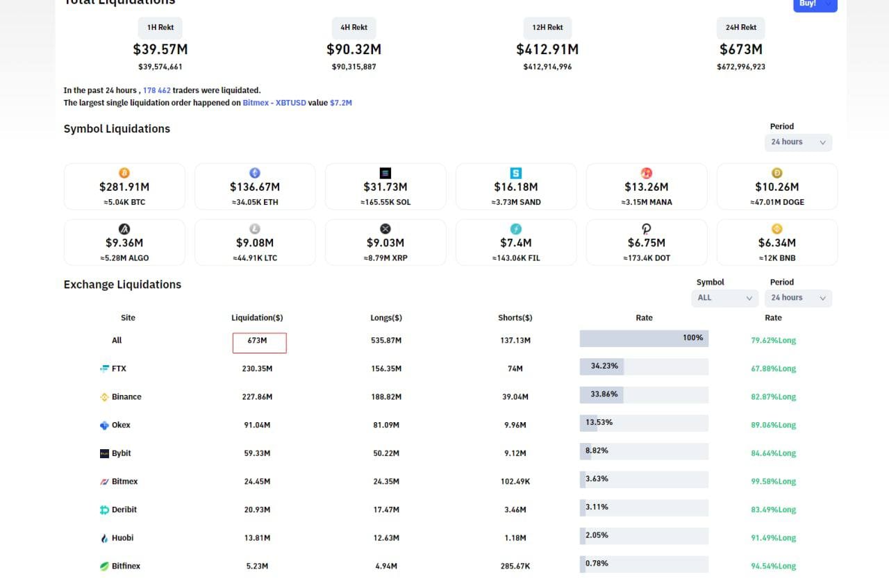
Task: Click the Algorand icon in ALGO card
Action: point(124,229)
